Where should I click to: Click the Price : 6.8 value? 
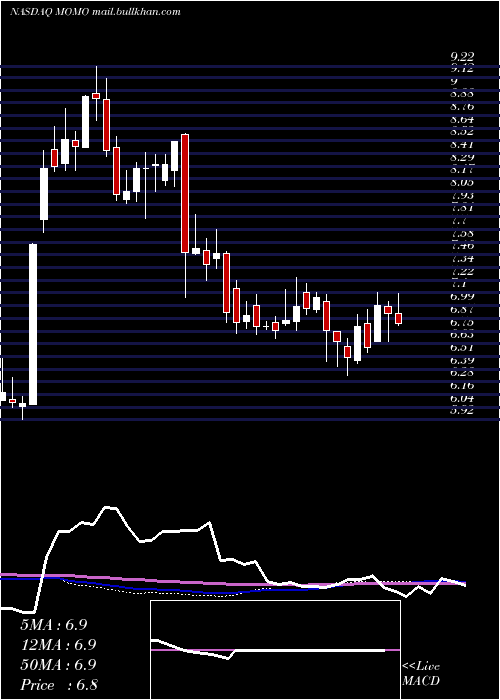[59, 685]
